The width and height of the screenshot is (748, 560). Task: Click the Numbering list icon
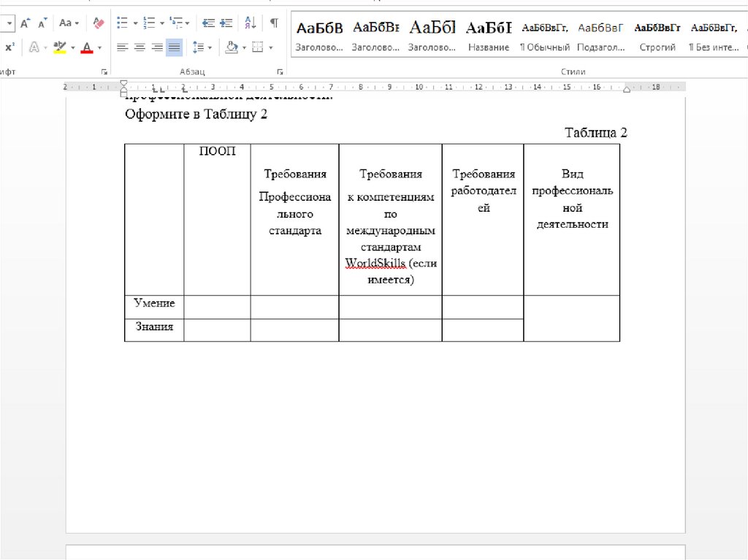click(x=149, y=23)
